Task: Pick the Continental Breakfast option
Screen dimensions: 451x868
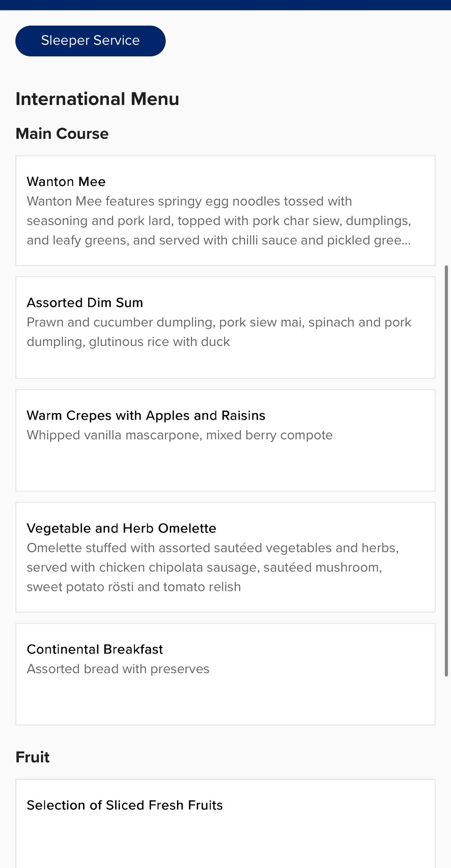Action: point(95,649)
